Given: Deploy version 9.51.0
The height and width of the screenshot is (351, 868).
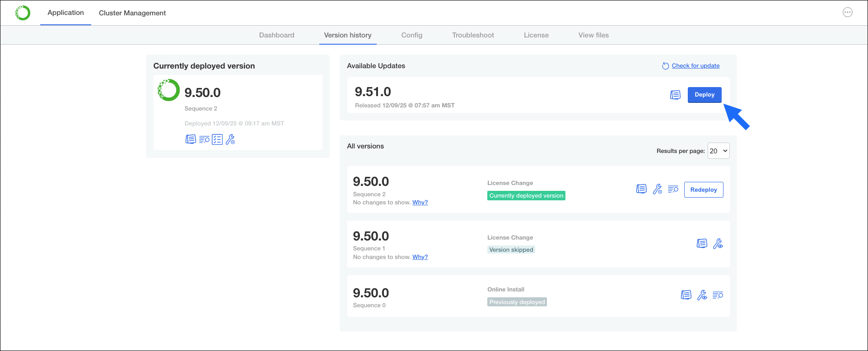Looking at the screenshot, I should click(705, 95).
